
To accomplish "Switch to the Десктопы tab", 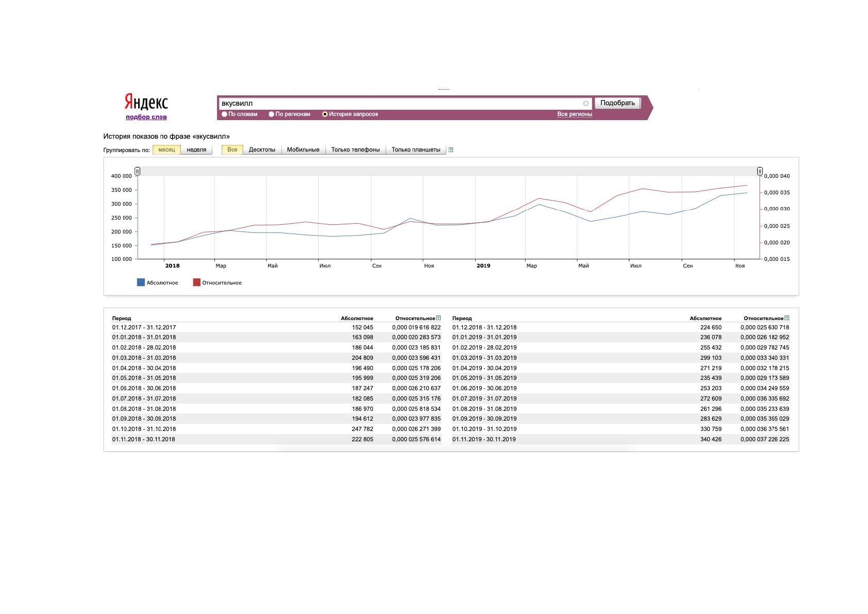I will pyautogui.click(x=262, y=150).
